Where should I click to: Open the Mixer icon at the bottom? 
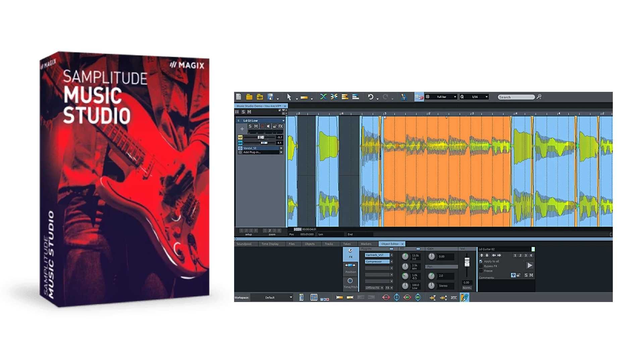(314, 297)
